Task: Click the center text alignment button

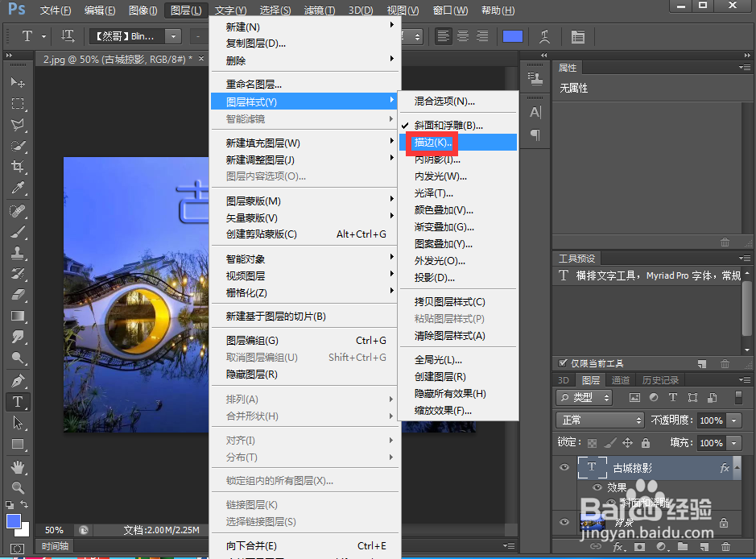Action: 462,36
